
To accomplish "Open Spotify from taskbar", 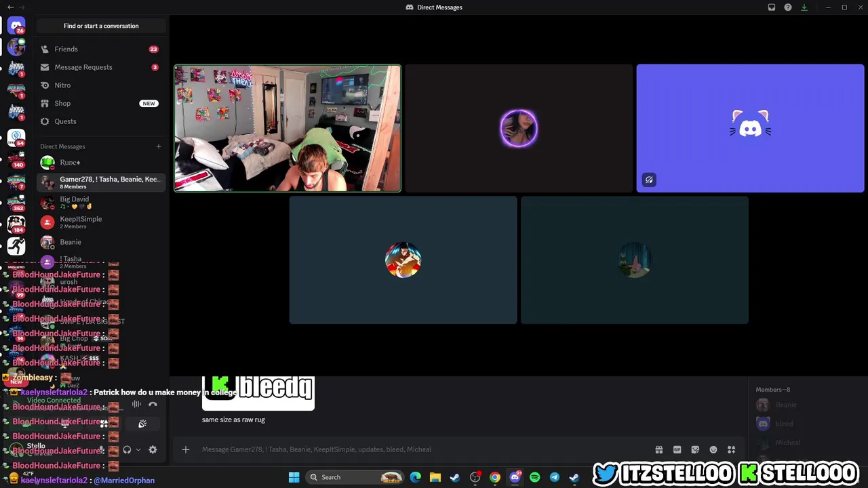I will 535,477.
